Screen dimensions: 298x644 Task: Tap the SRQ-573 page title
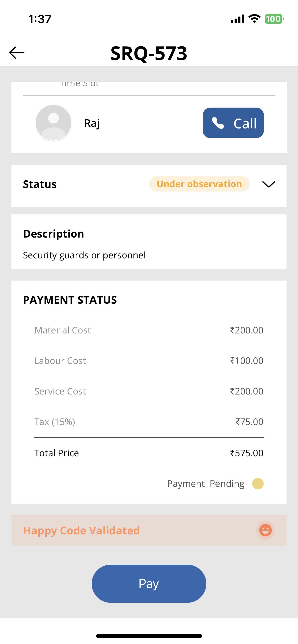point(149,53)
